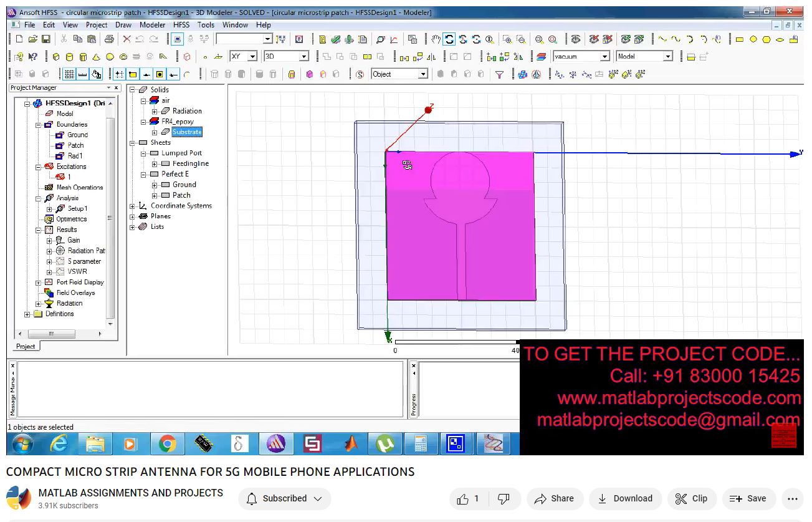Click the Print icon in the toolbar
This screenshot has width=812, height=522.
pos(109,39)
